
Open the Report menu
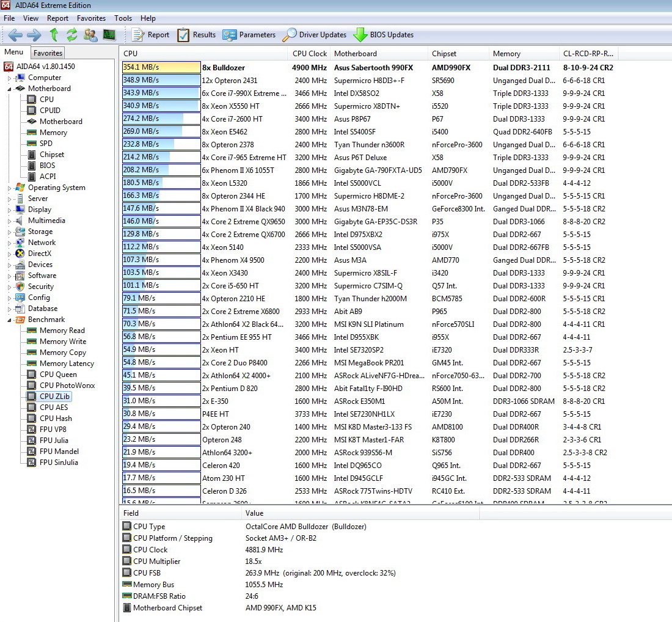click(x=57, y=18)
